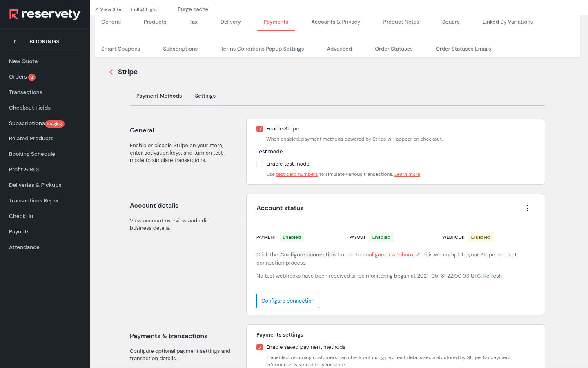This screenshot has width=588, height=368.
Task: Switch to the Square tab
Action: pos(451,22)
